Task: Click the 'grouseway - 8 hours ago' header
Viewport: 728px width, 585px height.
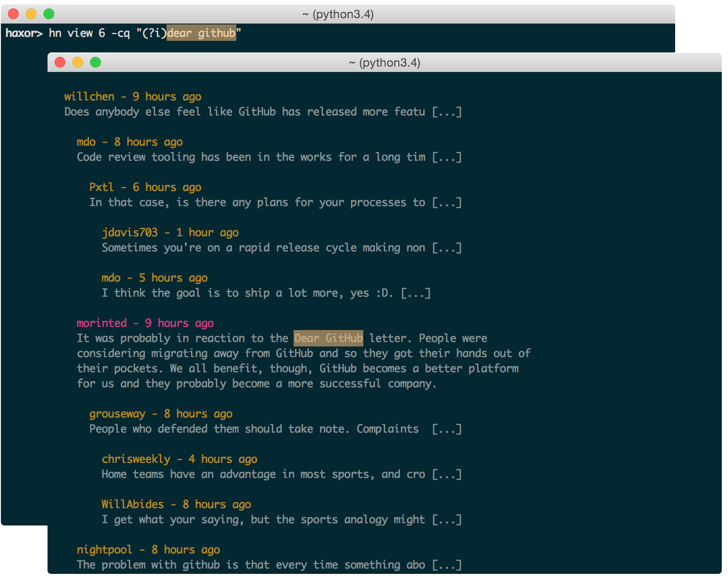Action: [161, 414]
